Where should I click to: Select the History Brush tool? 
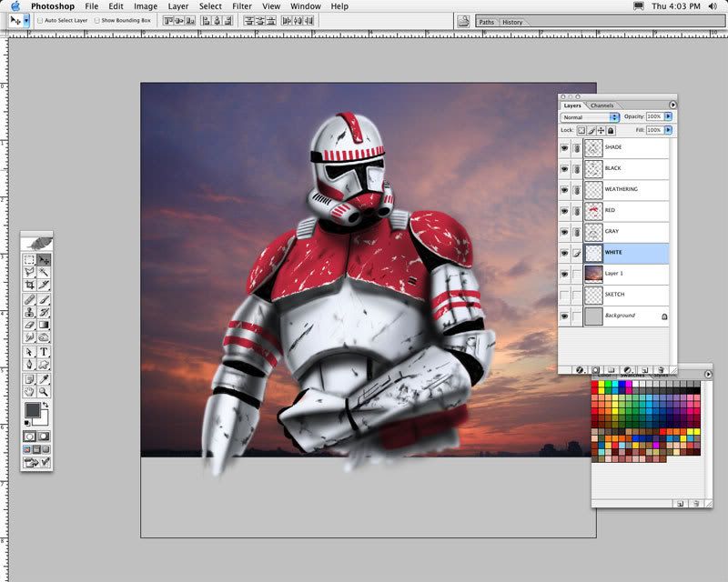(44, 312)
